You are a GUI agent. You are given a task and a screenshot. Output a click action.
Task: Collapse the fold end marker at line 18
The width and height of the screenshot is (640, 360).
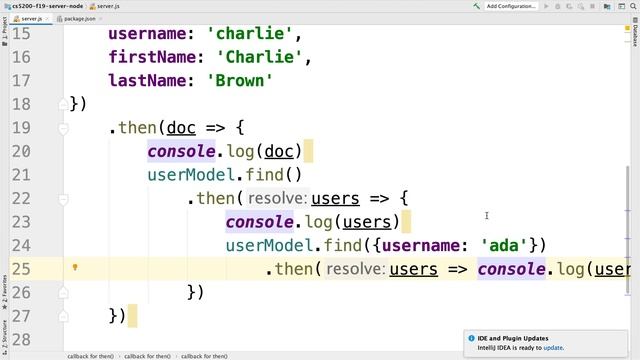(63, 105)
